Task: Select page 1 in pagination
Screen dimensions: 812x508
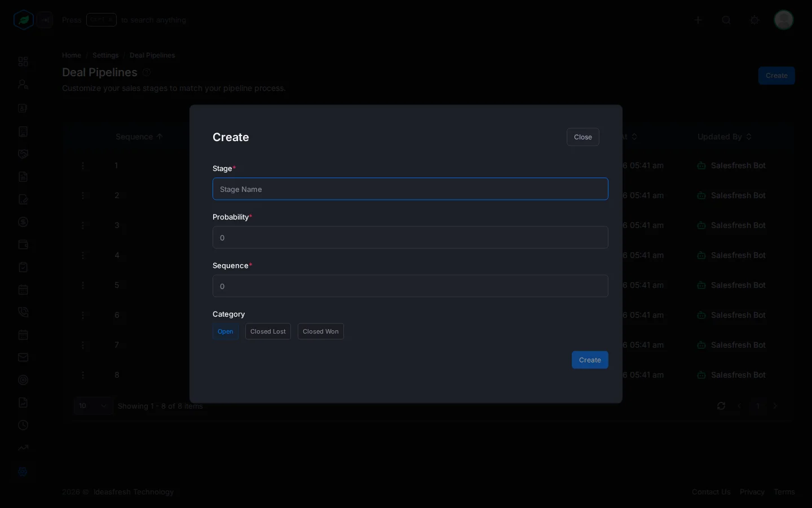Action: coord(758,406)
